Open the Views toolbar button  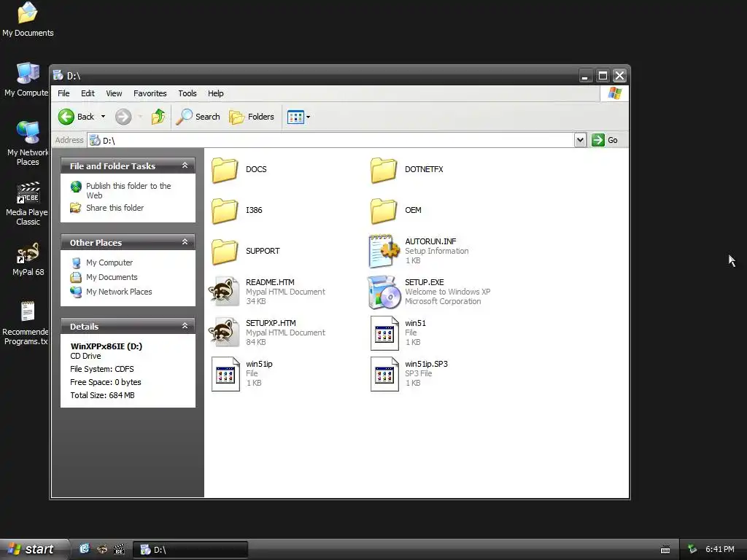tap(295, 117)
